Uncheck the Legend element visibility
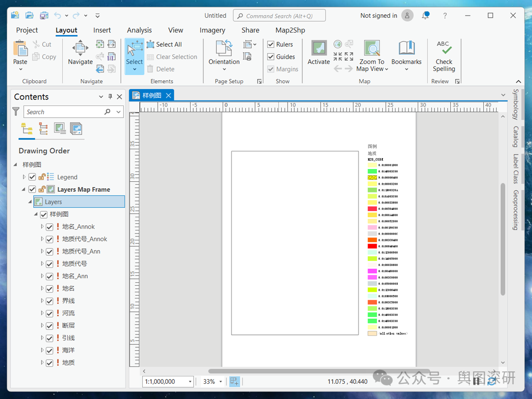 (x=32, y=177)
